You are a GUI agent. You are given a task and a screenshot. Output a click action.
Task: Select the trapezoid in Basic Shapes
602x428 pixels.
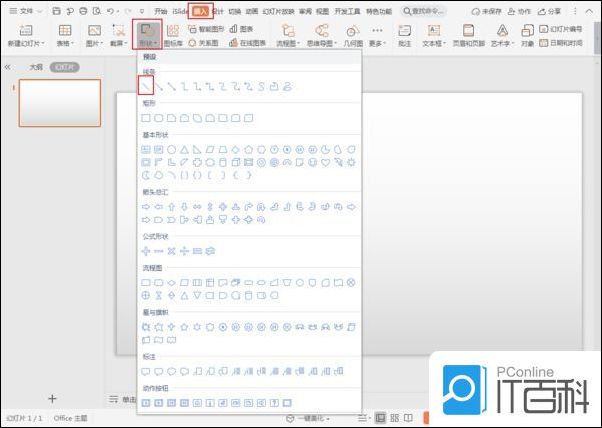pyautogui.click(x=223, y=150)
